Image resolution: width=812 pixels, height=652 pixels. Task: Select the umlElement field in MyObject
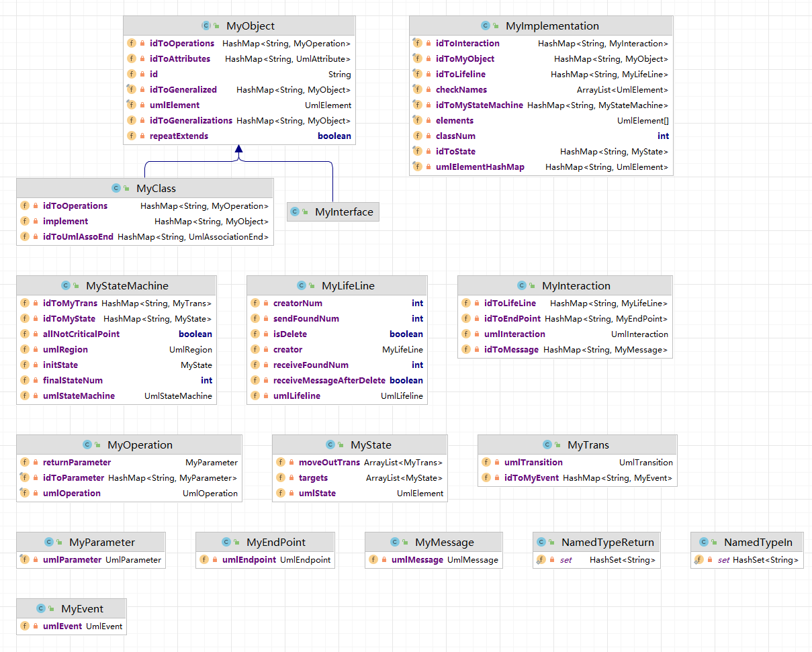click(239, 105)
